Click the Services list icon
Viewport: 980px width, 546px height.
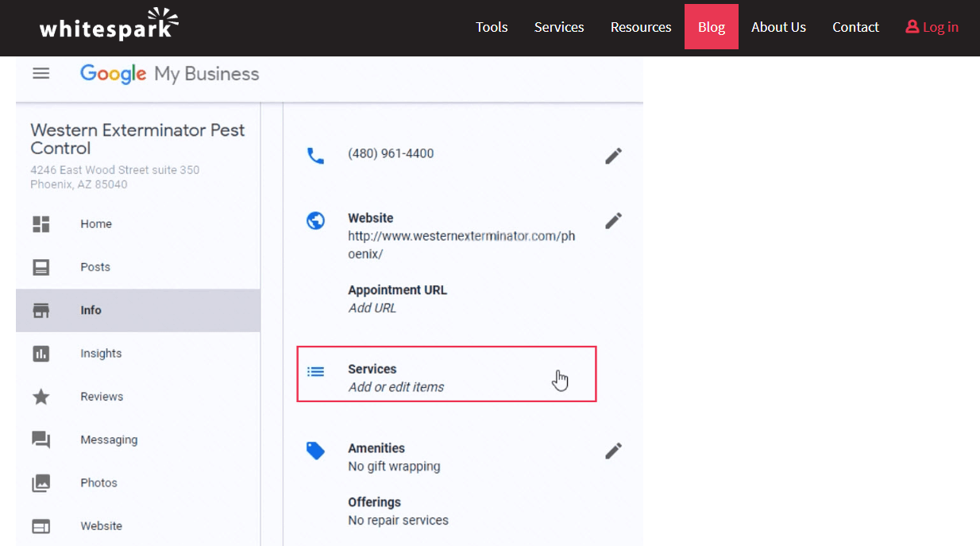pyautogui.click(x=315, y=371)
